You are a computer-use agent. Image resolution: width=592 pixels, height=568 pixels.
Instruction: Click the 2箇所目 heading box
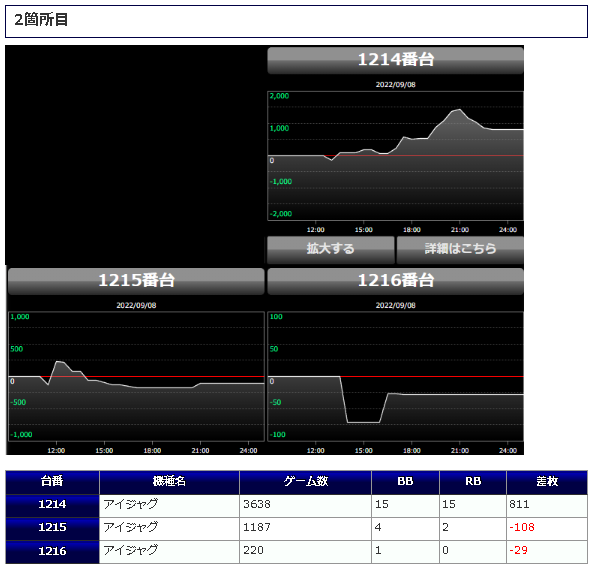296,21
